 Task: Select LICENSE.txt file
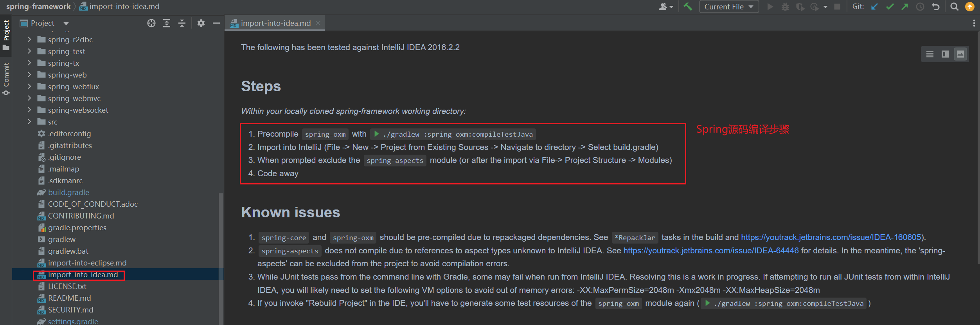coord(67,286)
